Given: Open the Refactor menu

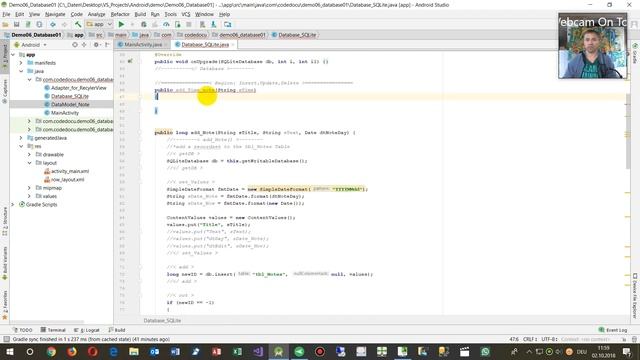Looking at the screenshot, I should (x=120, y=14).
